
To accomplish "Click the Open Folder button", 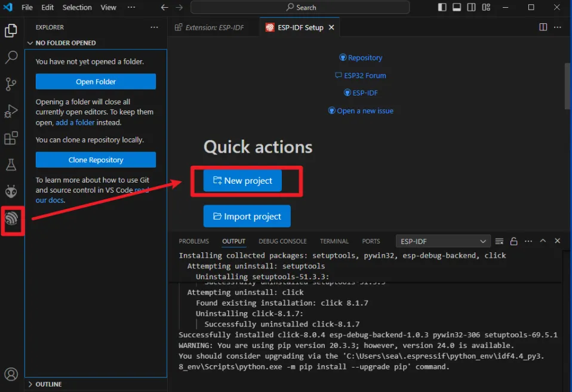I will pos(96,82).
